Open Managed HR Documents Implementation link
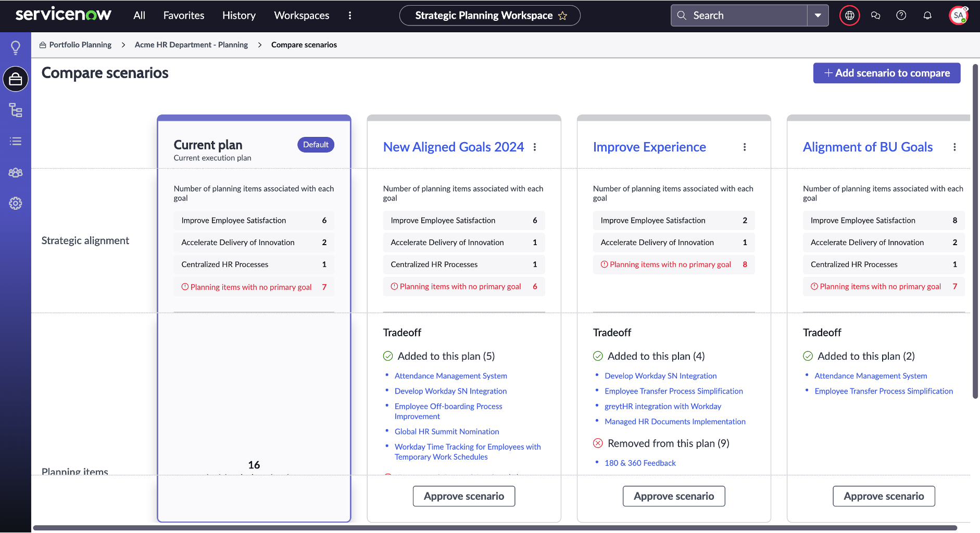Screen dimensions: 980x533 click(x=675, y=422)
